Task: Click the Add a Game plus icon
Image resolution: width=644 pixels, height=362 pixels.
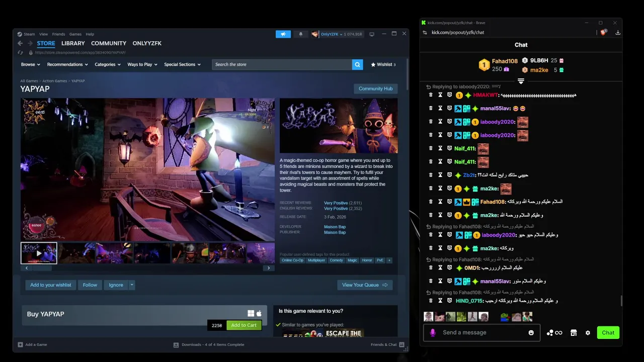Action: pos(20,344)
